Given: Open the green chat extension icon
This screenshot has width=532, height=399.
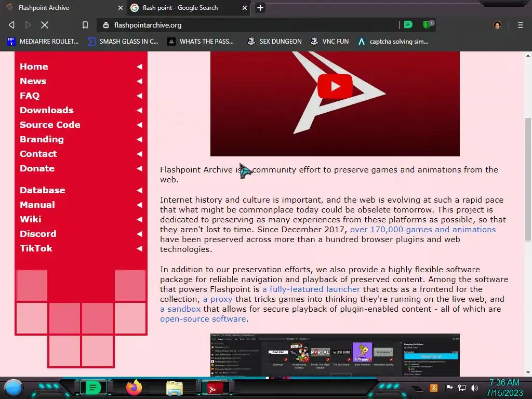Looking at the screenshot, I should [x=408, y=24].
